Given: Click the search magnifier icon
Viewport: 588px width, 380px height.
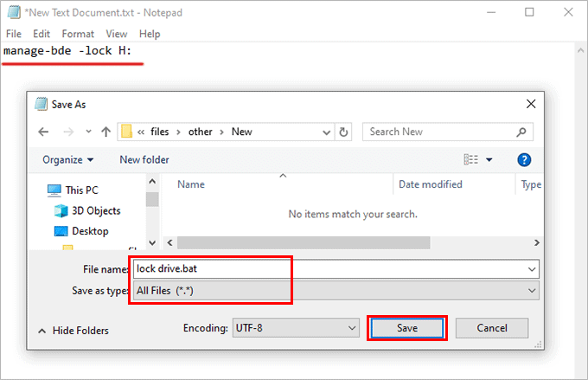Looking at the screenshot, I should pyautogui.click(x=521, y=132).
